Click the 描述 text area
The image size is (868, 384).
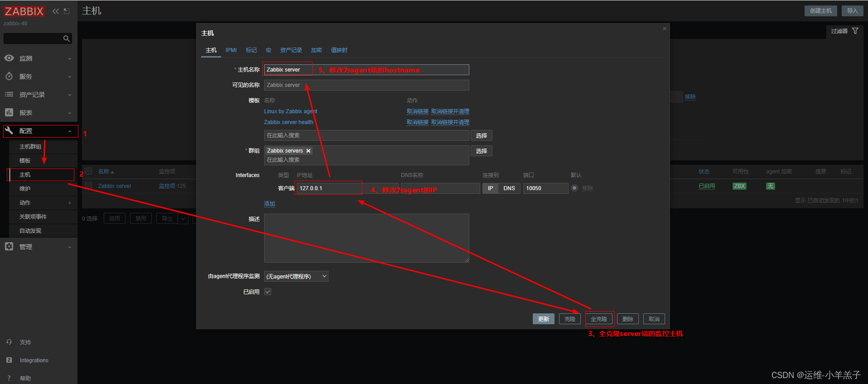tap(366, 238)
